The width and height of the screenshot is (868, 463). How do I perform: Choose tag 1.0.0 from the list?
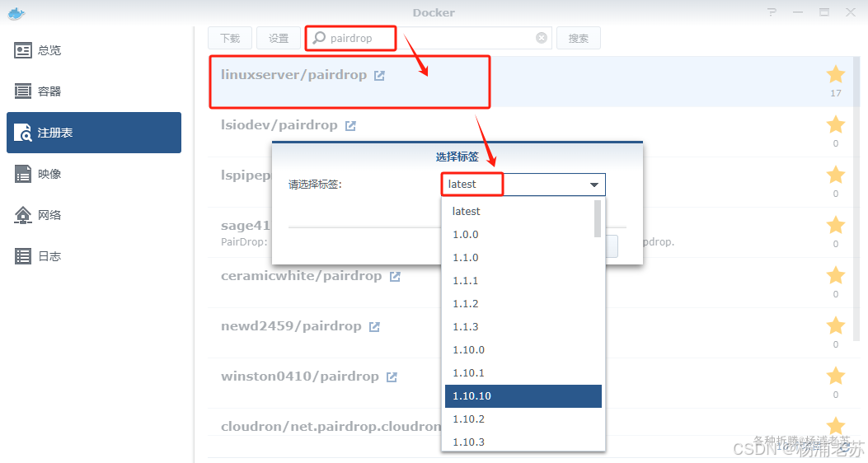point(518,235)
